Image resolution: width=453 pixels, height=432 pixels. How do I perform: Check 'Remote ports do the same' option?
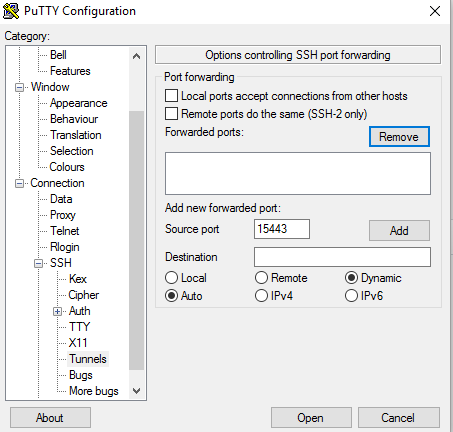click(171, 114)
